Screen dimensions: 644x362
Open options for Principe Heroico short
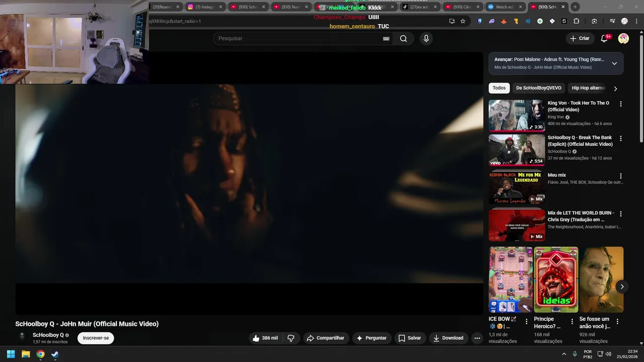[572, 321]
